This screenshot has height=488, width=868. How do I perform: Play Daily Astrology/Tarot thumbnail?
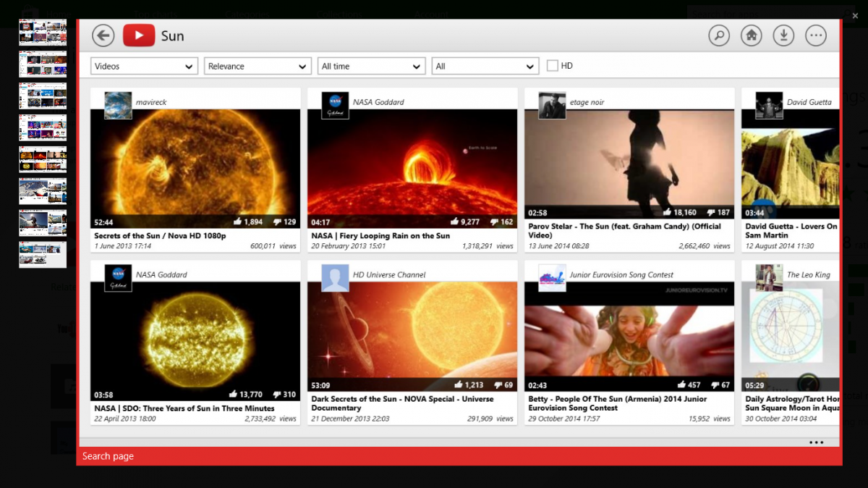click(x=791, y=337)
